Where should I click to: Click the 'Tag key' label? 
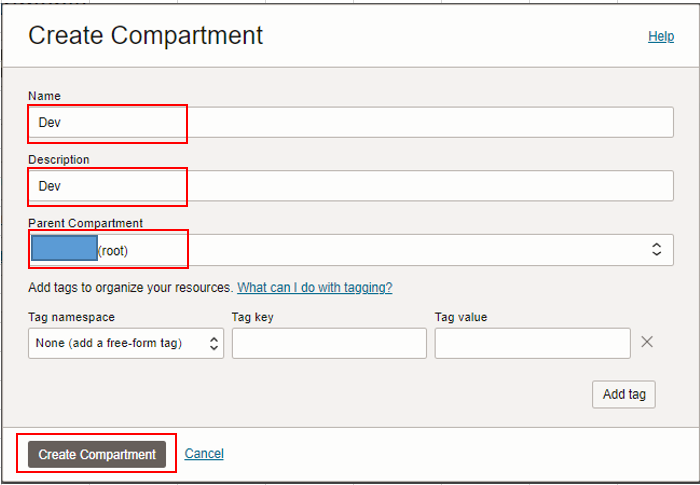(x=253, y=317)
